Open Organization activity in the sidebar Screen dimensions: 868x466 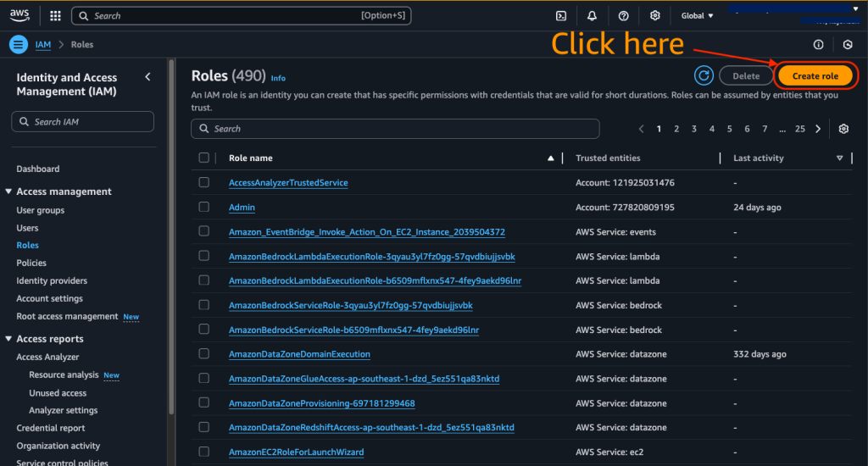58,446
